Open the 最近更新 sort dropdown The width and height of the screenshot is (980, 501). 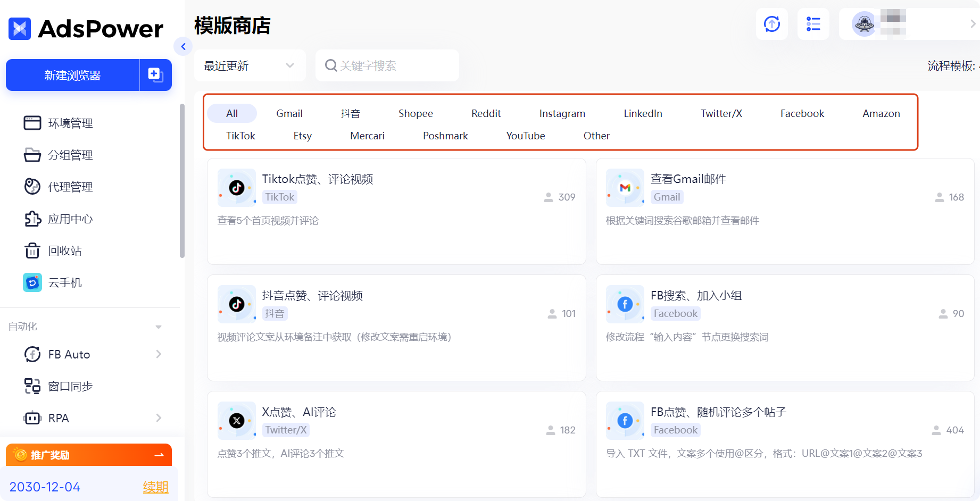click(x=248, y=65)
